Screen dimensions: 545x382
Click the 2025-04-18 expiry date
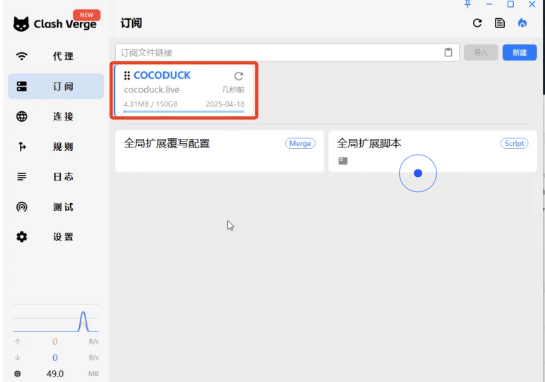tap(225, 104)
